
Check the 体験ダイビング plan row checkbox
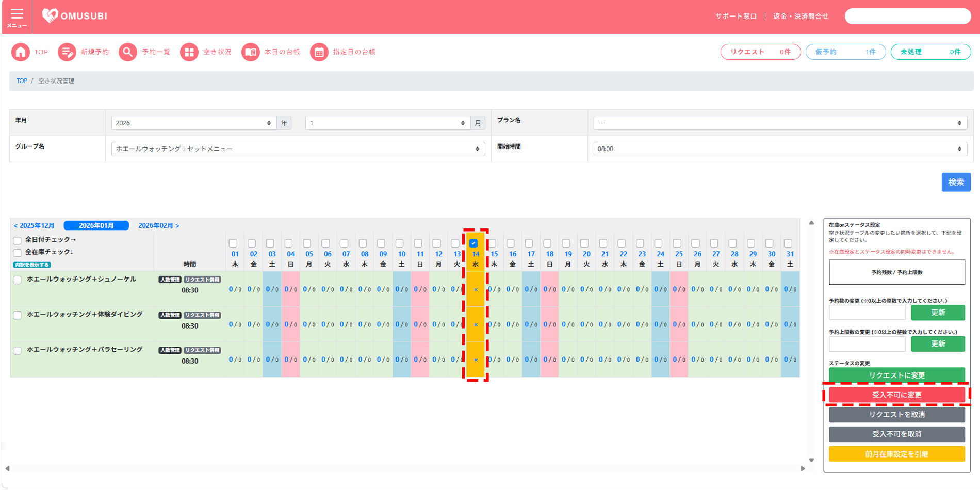(x=17, y=315)
